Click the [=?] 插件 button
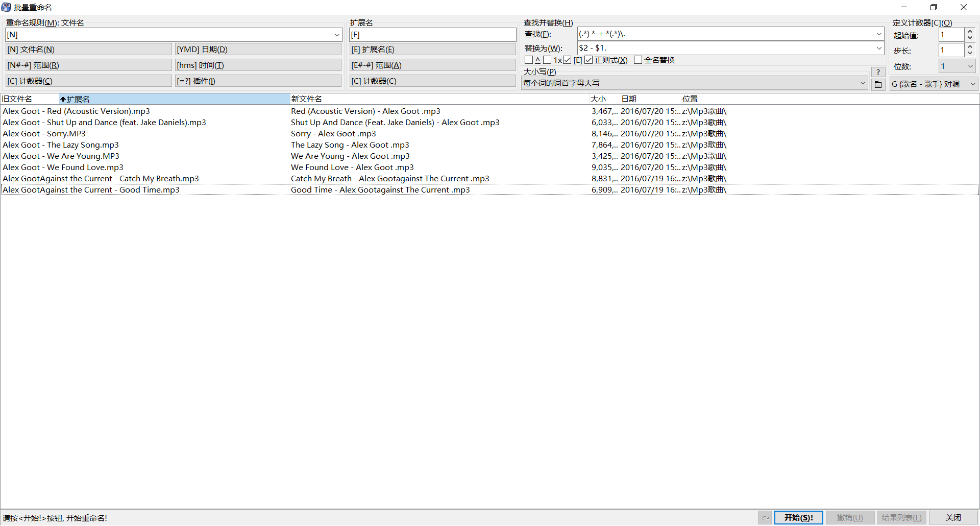This screenshot has height=526, width=980. tap(258, 81)
